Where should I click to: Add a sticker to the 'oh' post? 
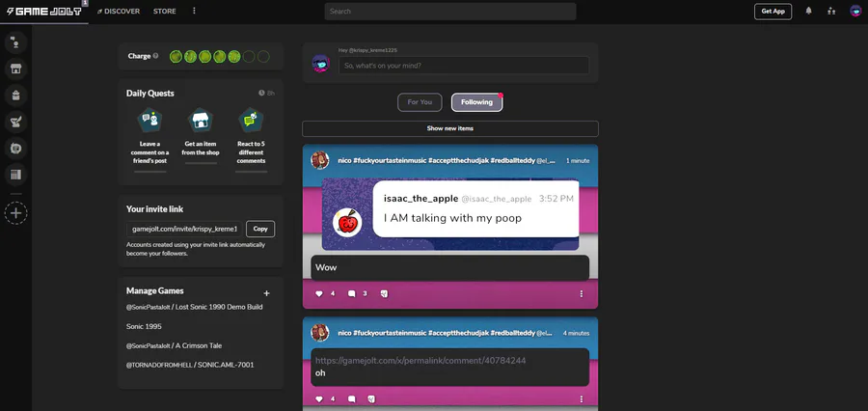tap(372, 398)
